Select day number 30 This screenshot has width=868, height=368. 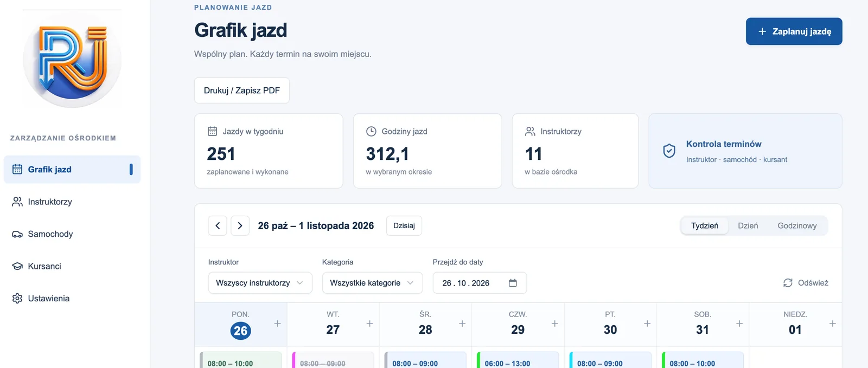(610, 330)
